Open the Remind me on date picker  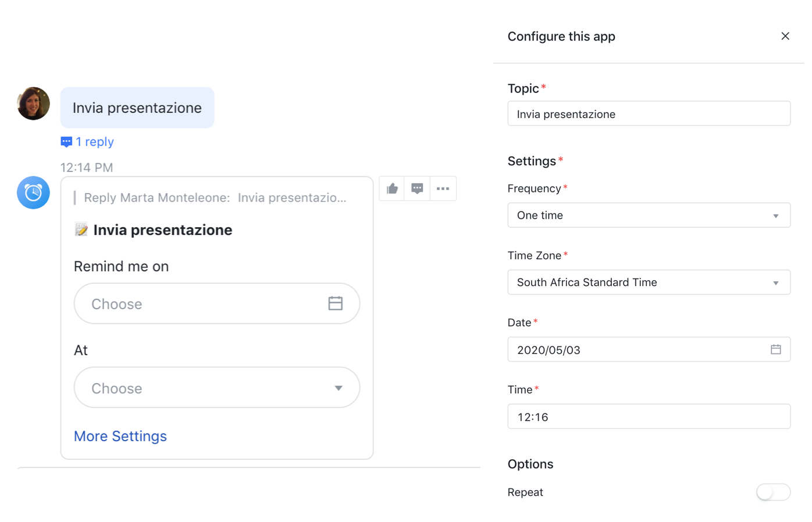tap(216, 303)
